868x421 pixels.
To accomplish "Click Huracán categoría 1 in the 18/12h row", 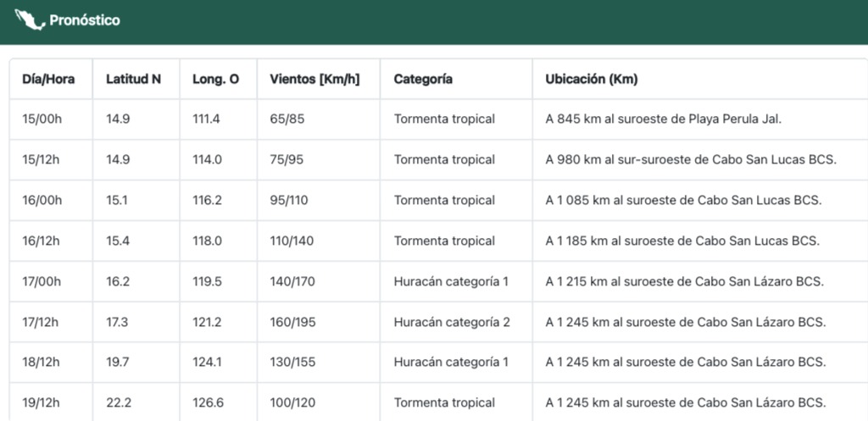I will click(451, 363).
